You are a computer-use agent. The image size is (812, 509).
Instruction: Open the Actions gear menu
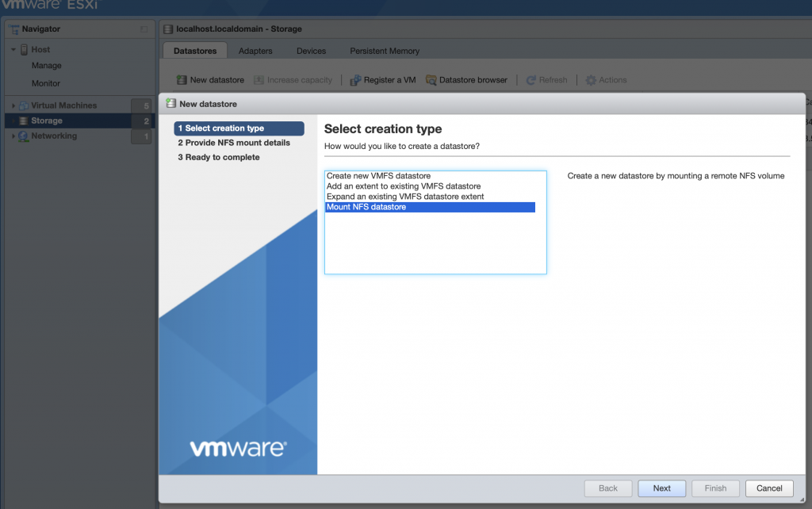[x=591, y=80]
